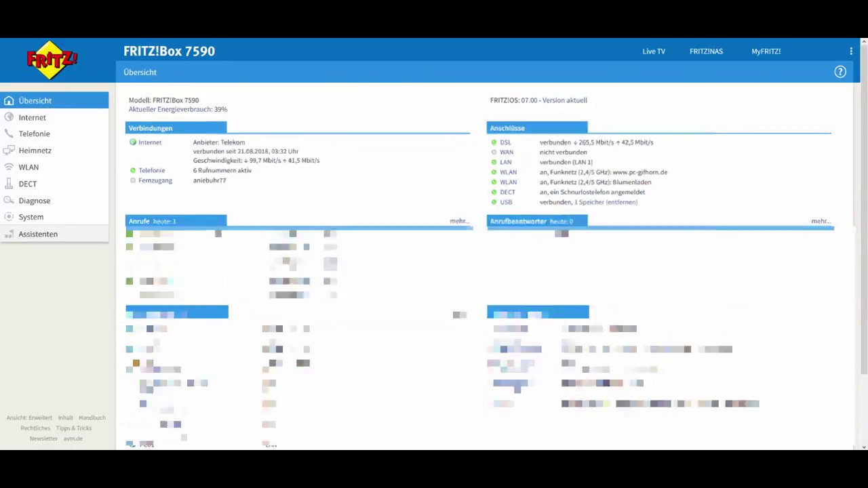Click the FRITZ! logo
This screenshot has height=488, width=868.
52,60
